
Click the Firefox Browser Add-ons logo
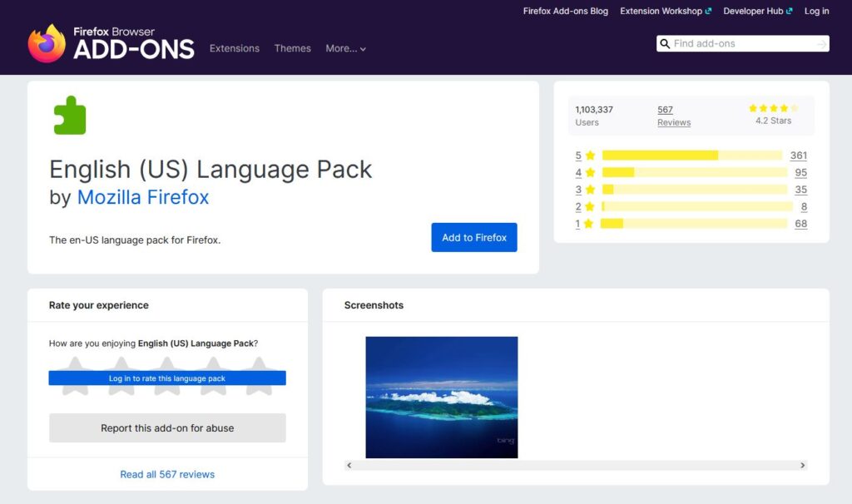tap(111, 43)
